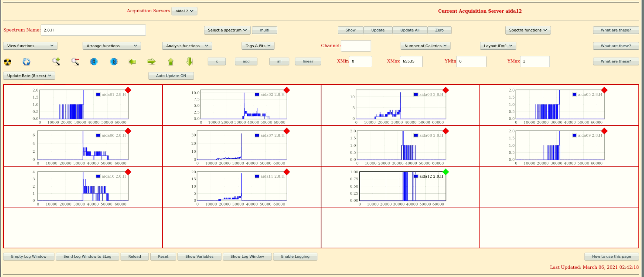Open the Acquisition Servers aida12 dropdown
This screenshot has width=644, height=277.
[184, 11]
